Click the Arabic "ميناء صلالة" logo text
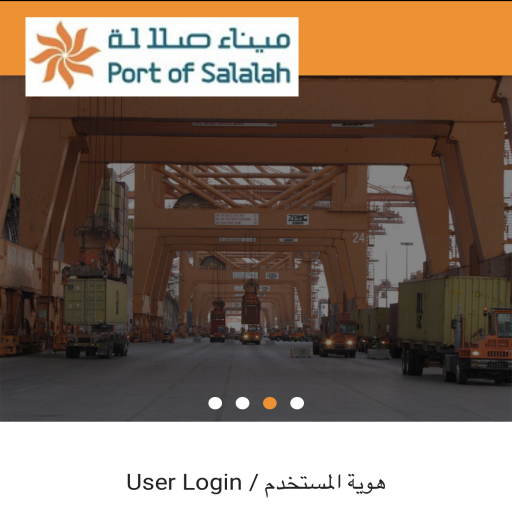Image resolution: width=512 pixels, height=512 pixels. click(199, 38)
